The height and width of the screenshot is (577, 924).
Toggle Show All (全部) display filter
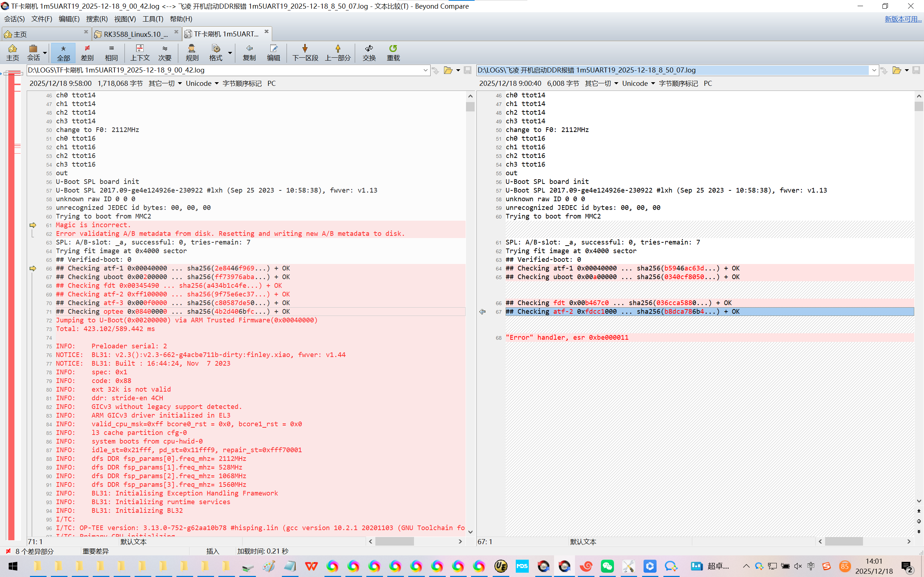pos(64,52)
